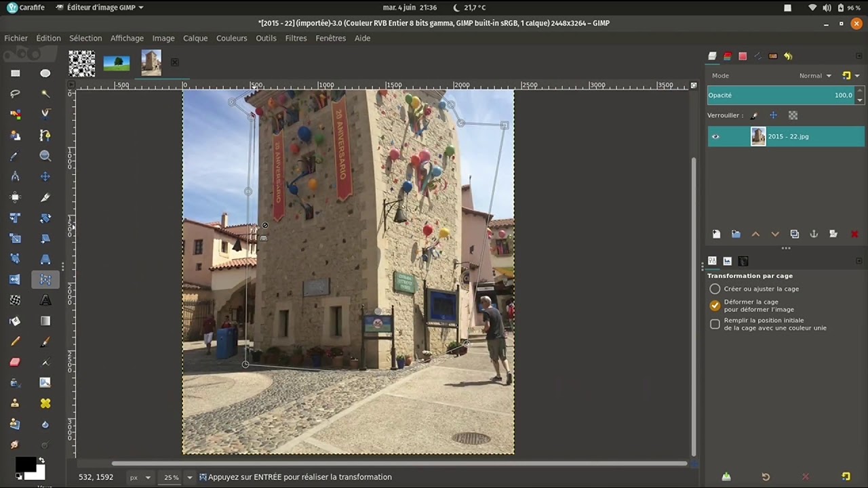Select the Color Picker eyedropper tool
Image resolution: width=868 pixels, height=488 pixels.
[x=15, y=156]
